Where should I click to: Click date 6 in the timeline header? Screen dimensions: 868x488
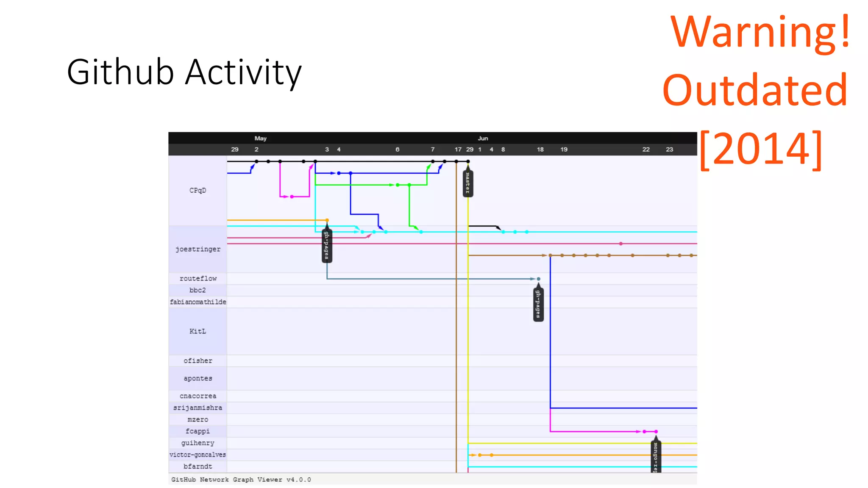[x=397, y=150]
